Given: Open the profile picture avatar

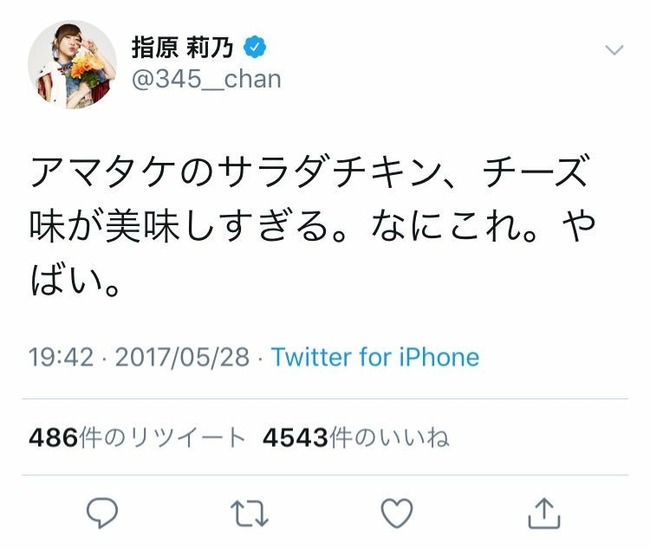Looking at the screenshot, I should click(72, 64).
